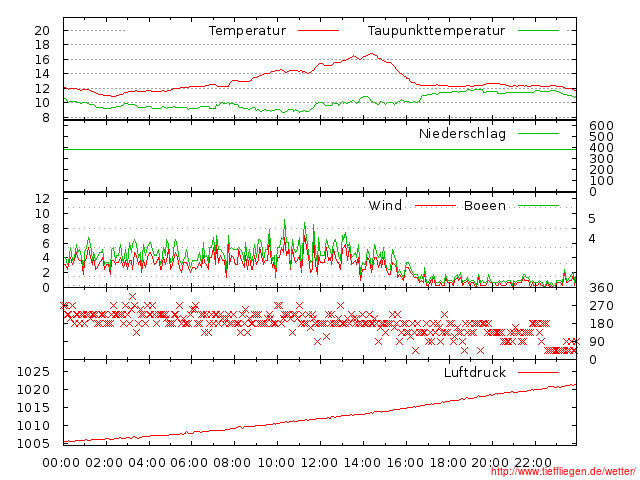Click the red Temperatur legend line sample

click(x=318, y=31)
